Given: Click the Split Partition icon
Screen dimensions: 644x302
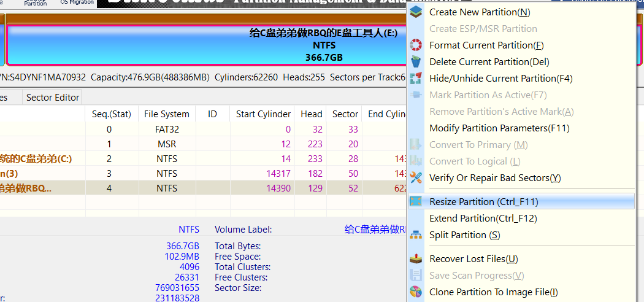Looking at the screenshot, I should click(x=416, y=235).
